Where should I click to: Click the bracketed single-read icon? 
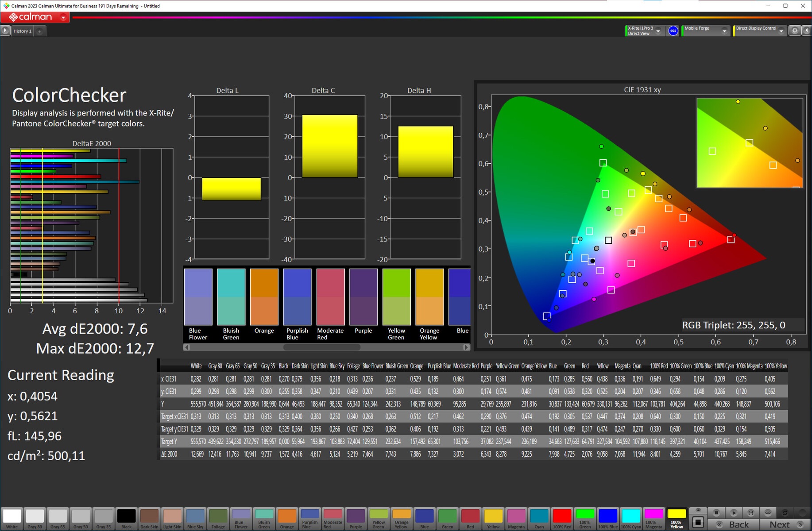(x=750, y=512)
